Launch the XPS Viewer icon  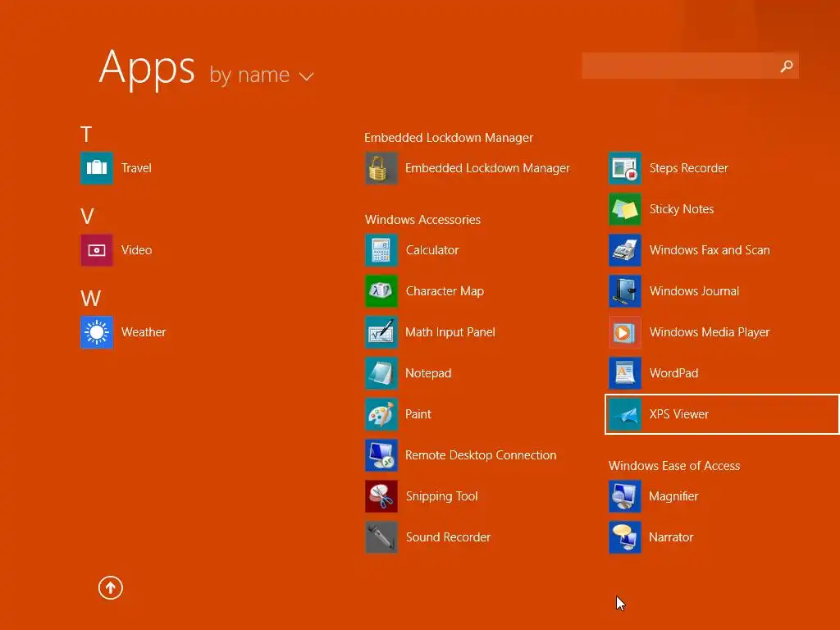click(x=624, y=414)
